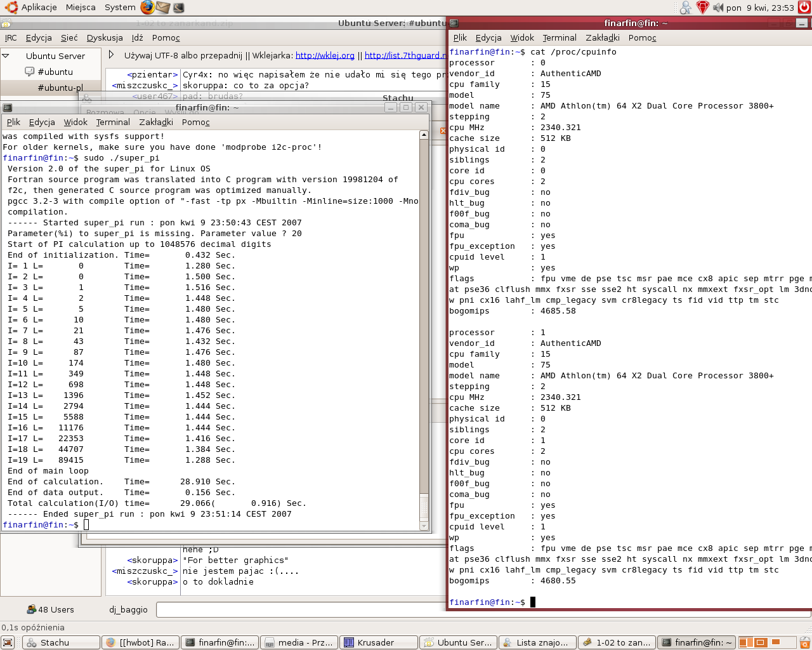This screenshot has height=650, width=812.
Task: Open Plik menu in the front terminal
Action: click(x=13, y=122)
